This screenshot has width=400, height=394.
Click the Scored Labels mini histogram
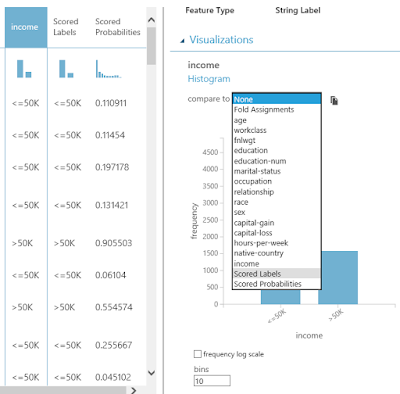click(x=66, y=69)
